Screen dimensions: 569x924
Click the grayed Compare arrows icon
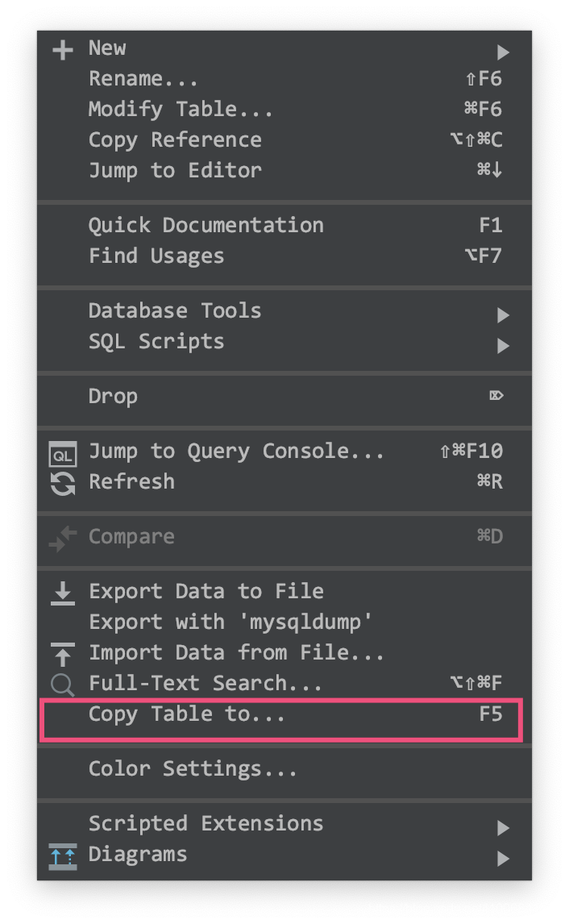[x=62, y=538]
